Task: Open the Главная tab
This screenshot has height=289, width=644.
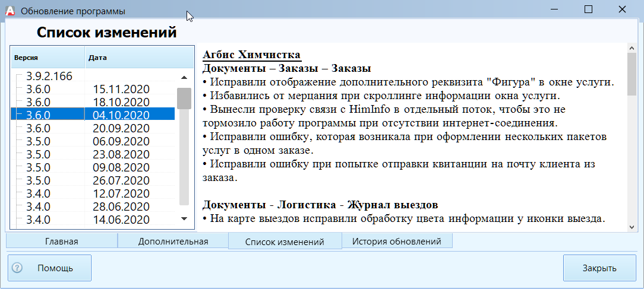Action: coord(62,242)
